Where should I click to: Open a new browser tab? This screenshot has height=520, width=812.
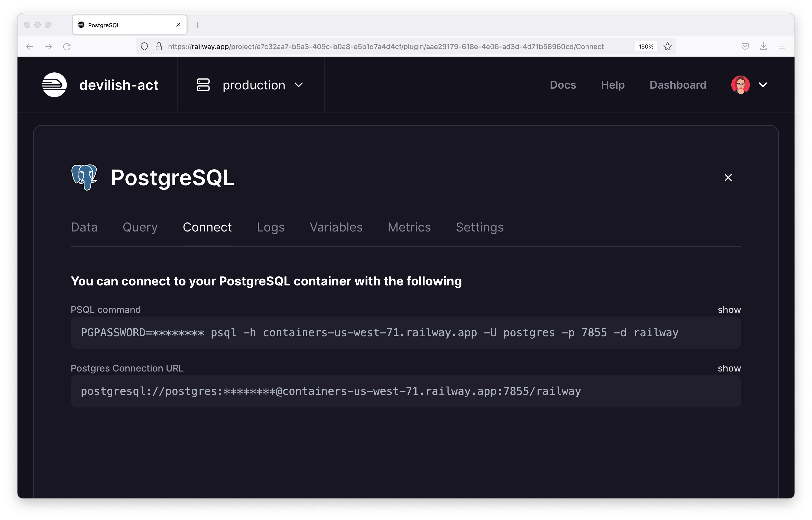(x=198, y=25)
